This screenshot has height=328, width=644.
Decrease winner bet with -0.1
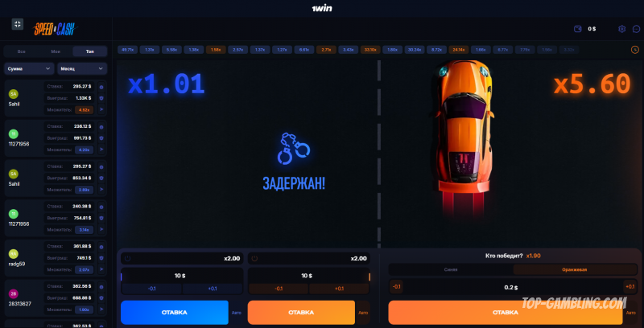click(396, 286)
